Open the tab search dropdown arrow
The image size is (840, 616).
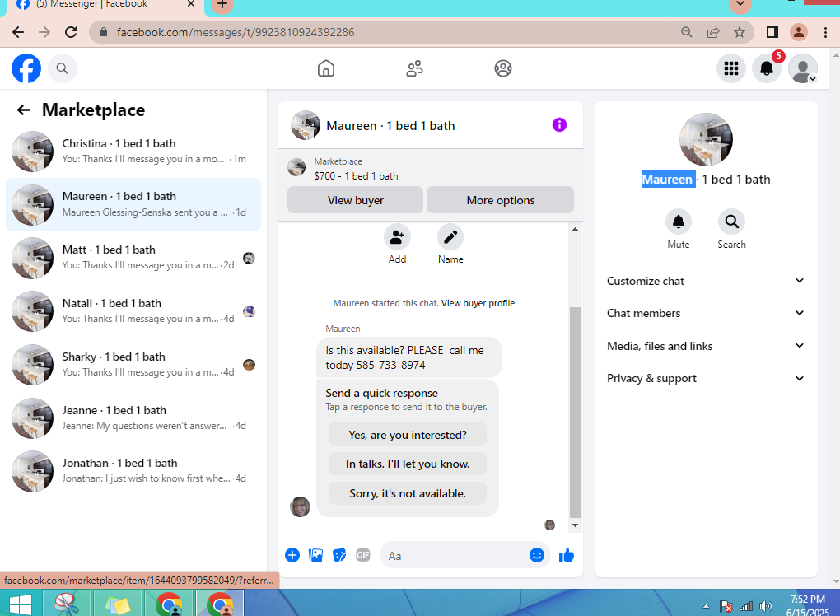tap(740, 4)
